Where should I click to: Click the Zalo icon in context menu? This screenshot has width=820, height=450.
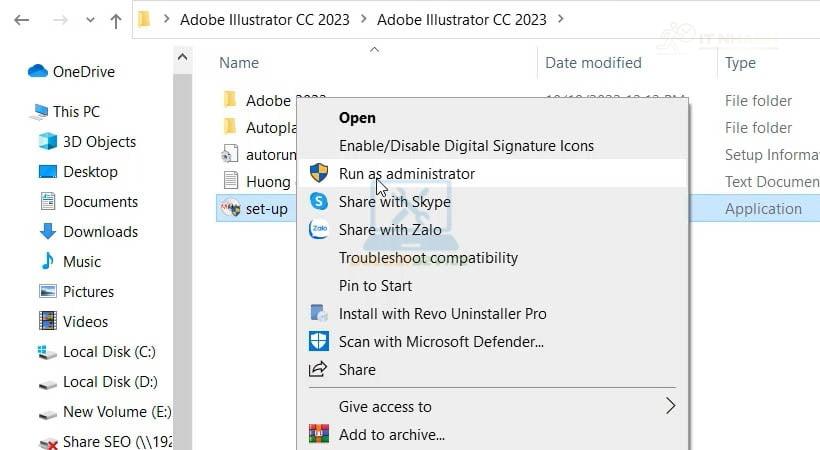[x=319, y=229]
